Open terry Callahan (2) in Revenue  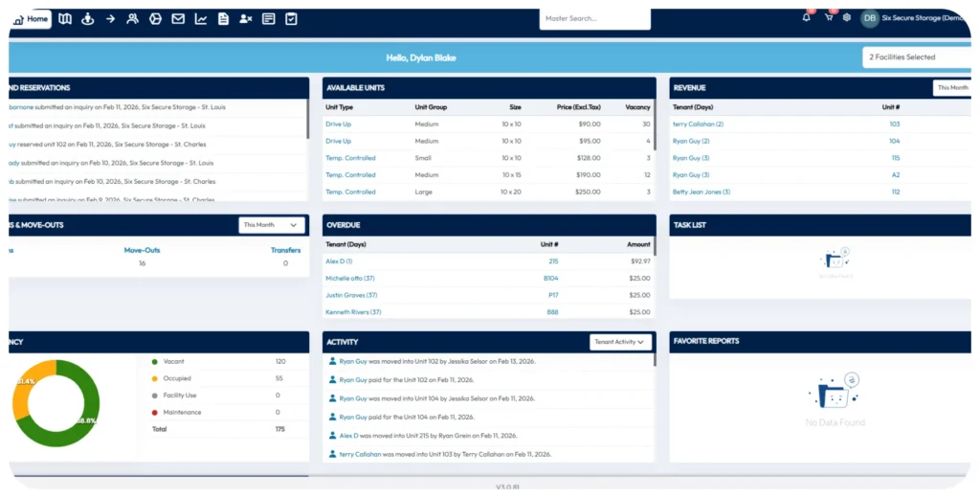[698, 124]
